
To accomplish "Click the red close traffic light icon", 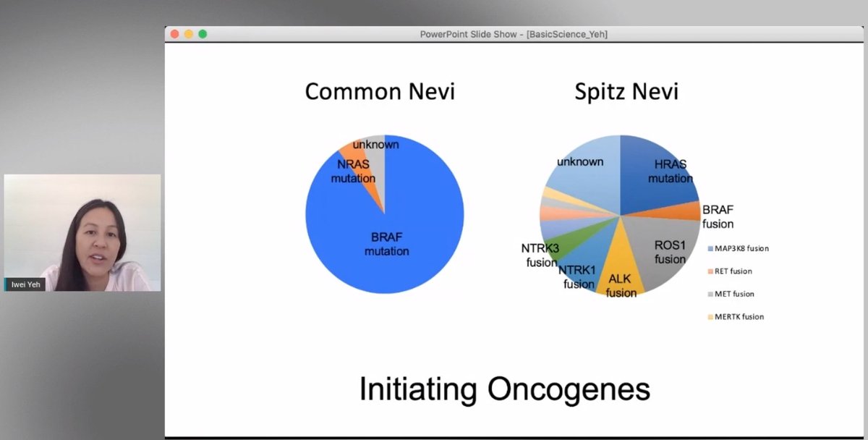I will 174,33.
